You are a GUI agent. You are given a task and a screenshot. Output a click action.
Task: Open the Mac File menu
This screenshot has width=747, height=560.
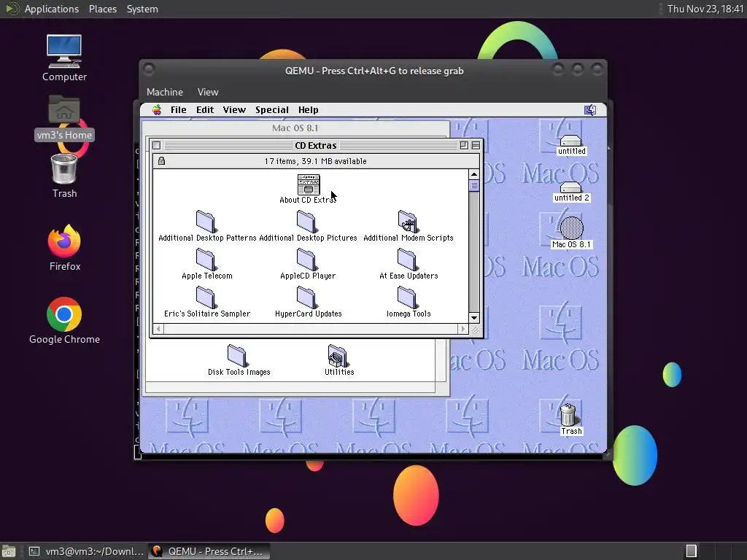(x=179, y=110)
